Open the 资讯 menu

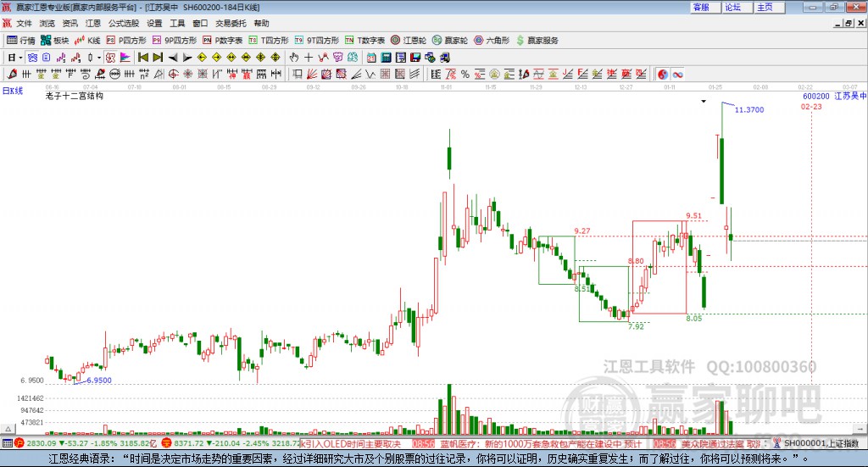click(70, 23)
